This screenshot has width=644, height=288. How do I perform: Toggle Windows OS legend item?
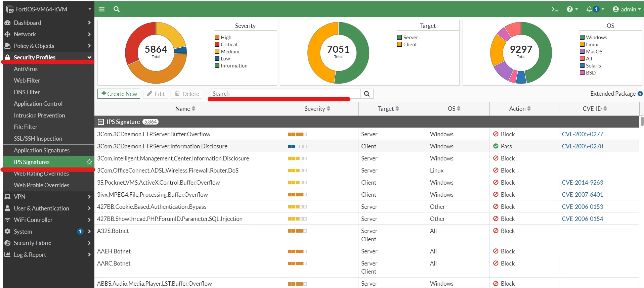pyautogui.click(x=593, y=38)
